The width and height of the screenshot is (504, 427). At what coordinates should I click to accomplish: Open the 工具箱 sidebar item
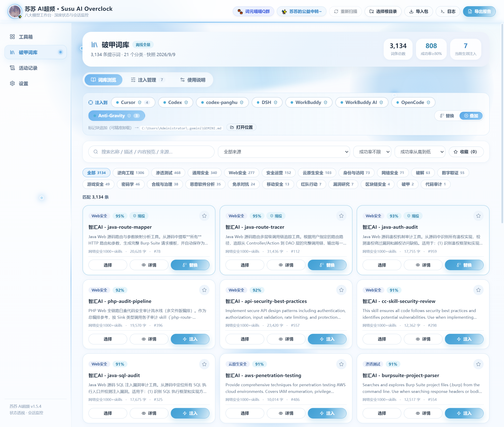pyautogui.click(x=35, y=37)
